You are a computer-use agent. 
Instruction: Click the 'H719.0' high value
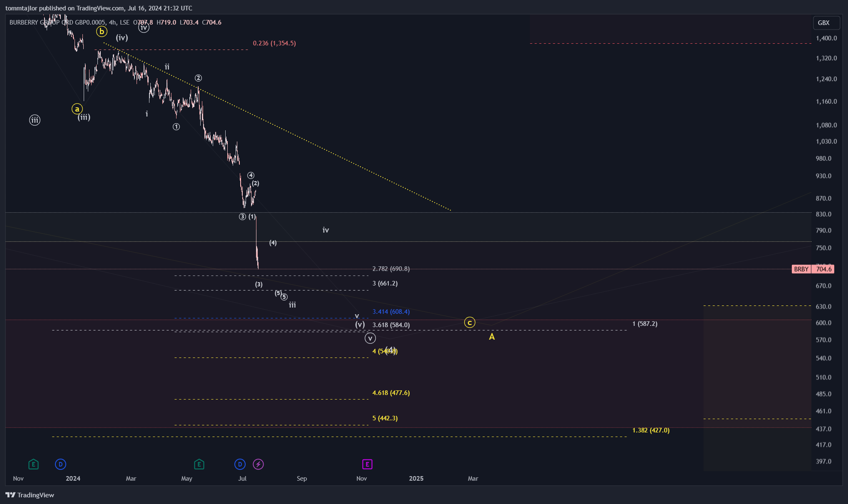[x=166, y=22]
